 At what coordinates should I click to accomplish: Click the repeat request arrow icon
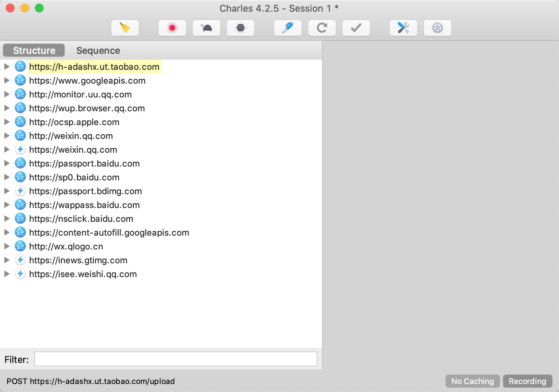tap(322, 28)
